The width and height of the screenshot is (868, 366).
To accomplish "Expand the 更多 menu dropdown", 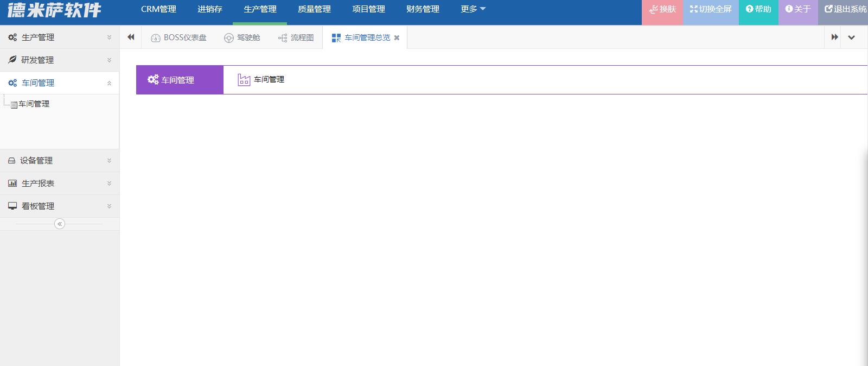I will coord(473,9).
